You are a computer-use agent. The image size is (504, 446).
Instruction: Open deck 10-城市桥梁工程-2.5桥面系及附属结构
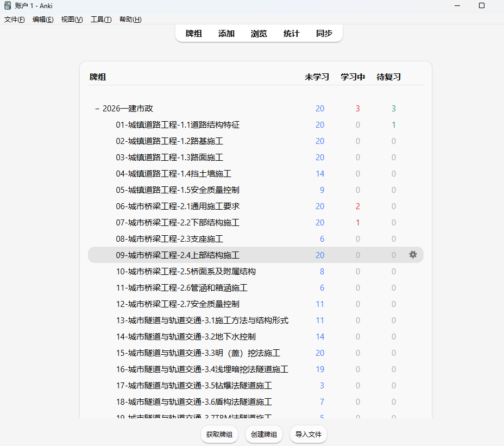click(186, 272)
